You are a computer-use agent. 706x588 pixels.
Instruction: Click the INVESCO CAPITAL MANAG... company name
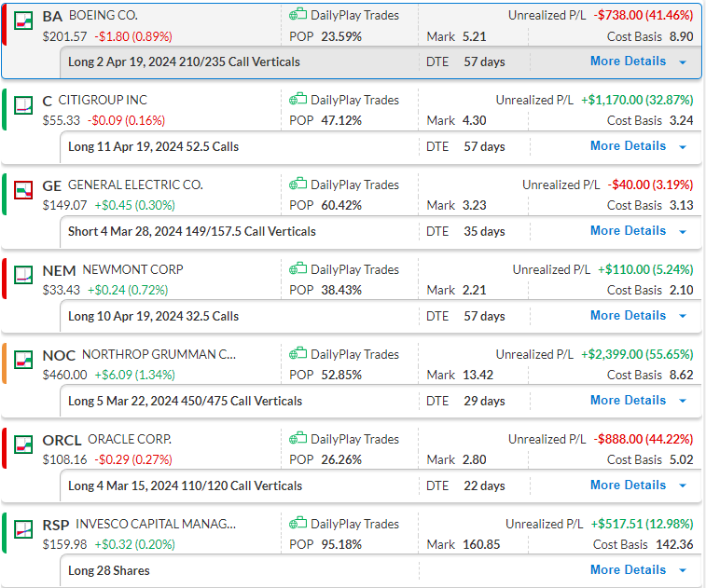156,524
